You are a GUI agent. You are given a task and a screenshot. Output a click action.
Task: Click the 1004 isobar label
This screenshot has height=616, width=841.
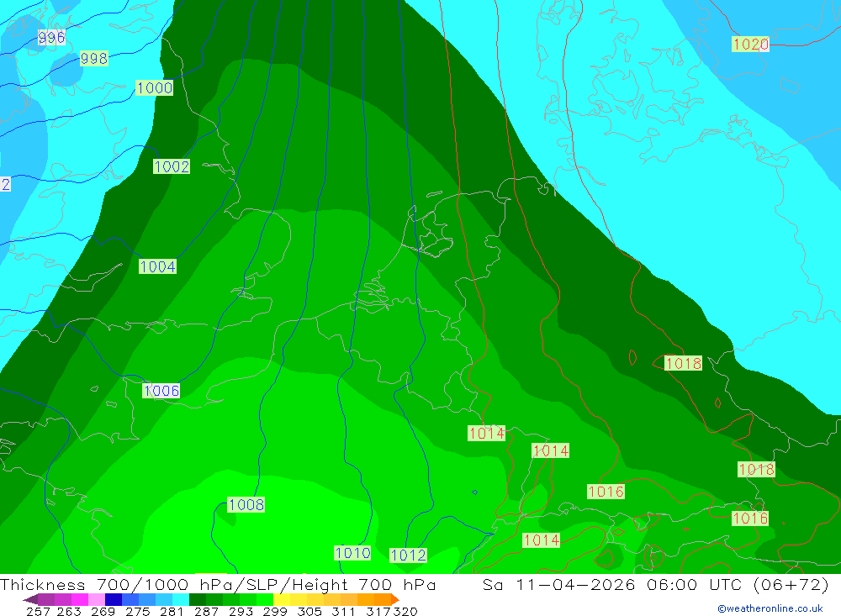[x=158, y=266]
